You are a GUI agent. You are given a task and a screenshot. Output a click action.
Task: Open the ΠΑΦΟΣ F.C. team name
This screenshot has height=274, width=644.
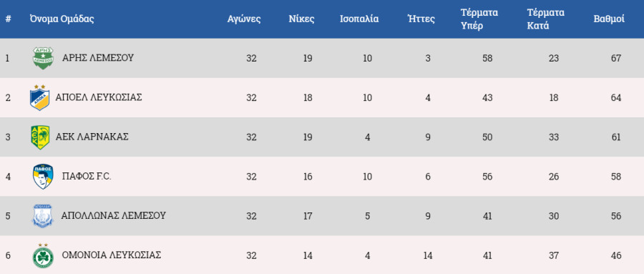(x=87, y=177)
